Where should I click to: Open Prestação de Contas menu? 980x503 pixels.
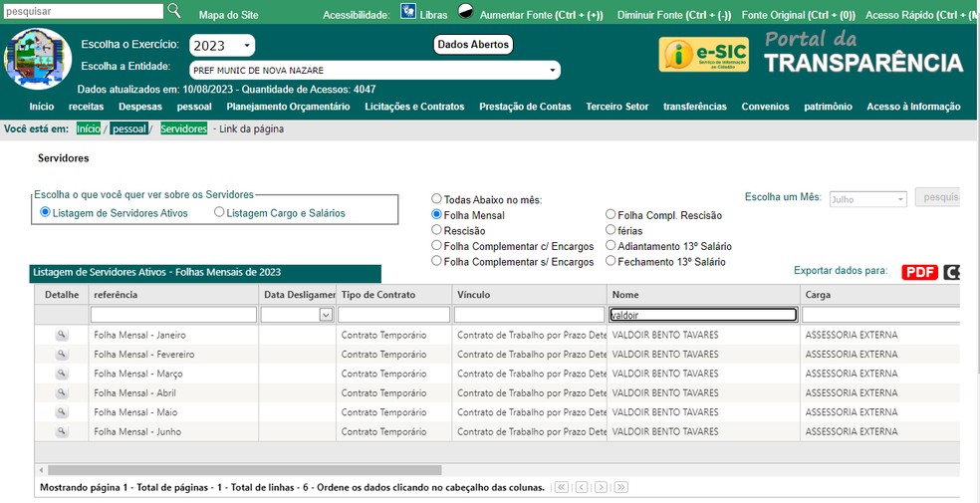[525, 107]
